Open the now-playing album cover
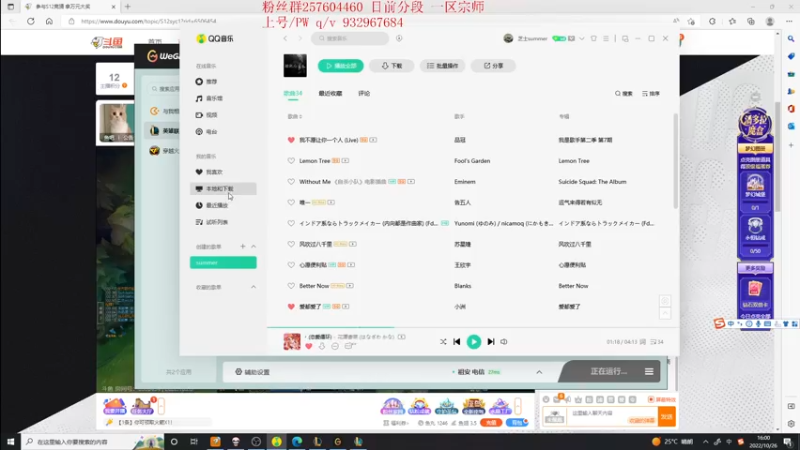The width and height of the screenshot is (800, 450). (292, 342)
